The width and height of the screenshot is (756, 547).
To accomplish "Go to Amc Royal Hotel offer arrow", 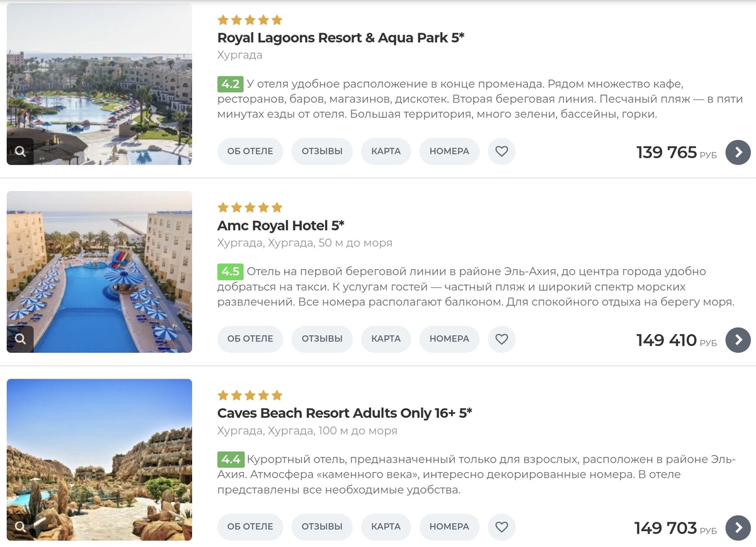I will click(x=738, y=340).
